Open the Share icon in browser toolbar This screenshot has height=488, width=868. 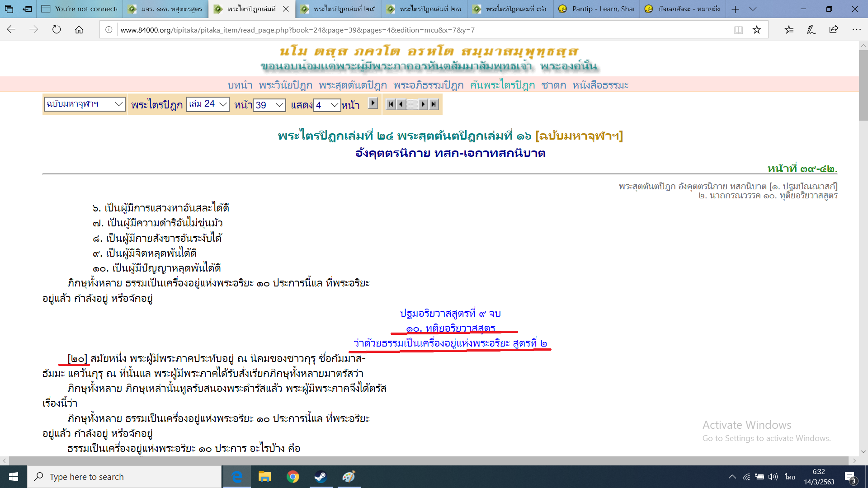point(834,30)
